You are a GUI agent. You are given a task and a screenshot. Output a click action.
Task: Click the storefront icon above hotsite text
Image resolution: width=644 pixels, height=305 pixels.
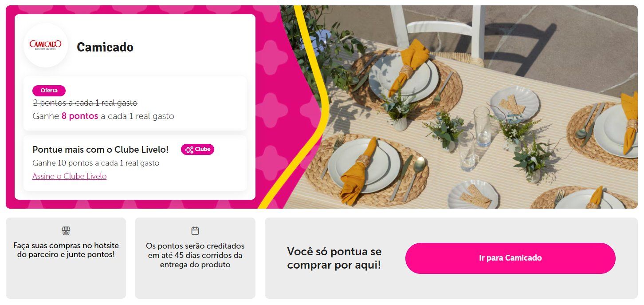click(66, 230)
